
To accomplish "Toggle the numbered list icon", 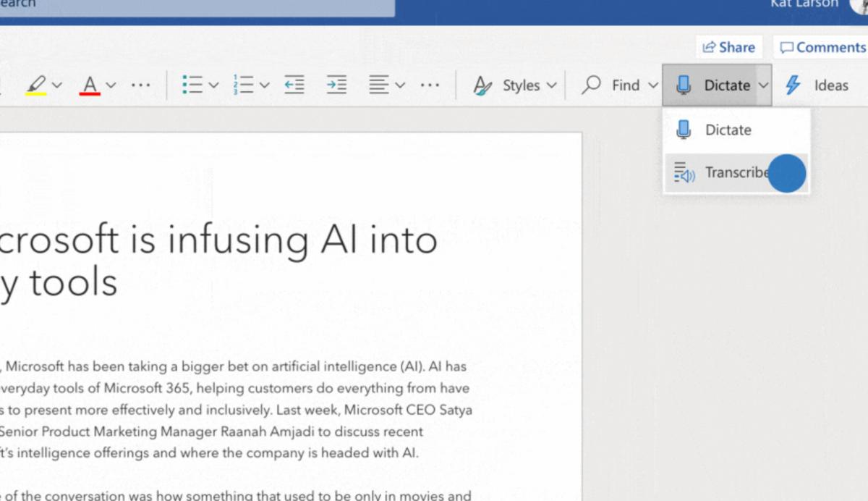I will [243, 85].
